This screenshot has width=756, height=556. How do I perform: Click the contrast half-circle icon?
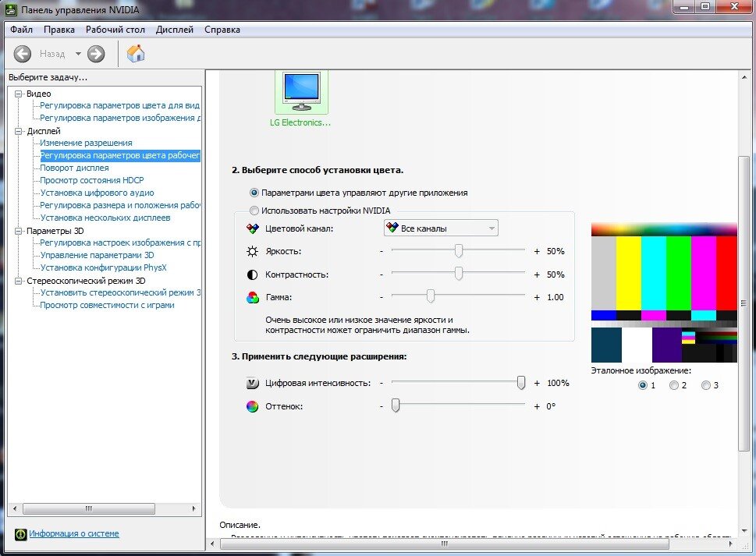252,274
